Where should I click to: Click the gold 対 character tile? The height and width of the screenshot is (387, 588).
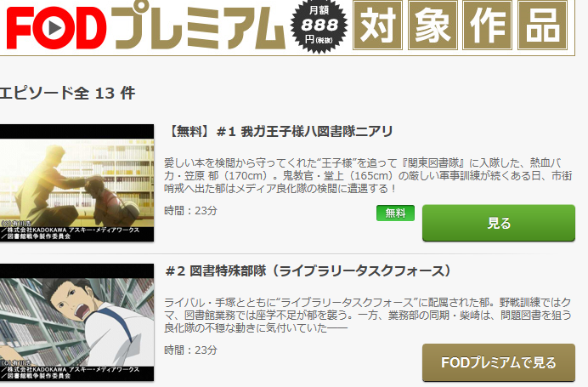pyautogui.click(x=377, y=26)
